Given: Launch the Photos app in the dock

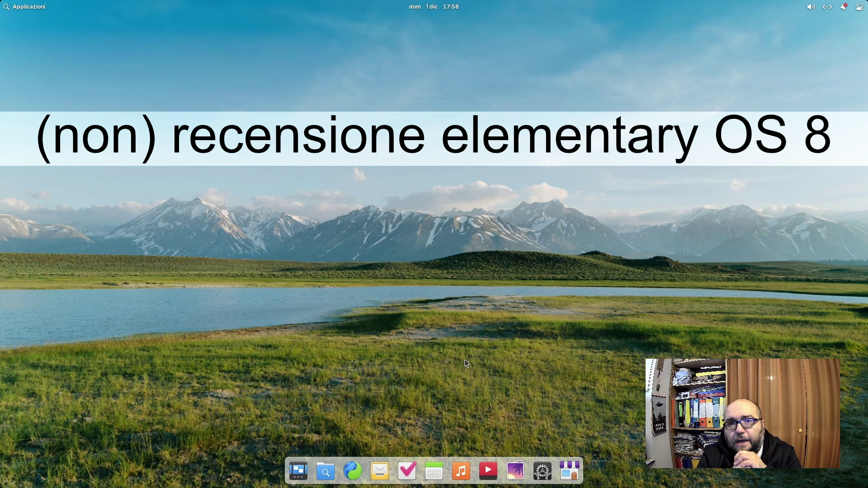Looking at the screenshot, I should coord(515,471).
